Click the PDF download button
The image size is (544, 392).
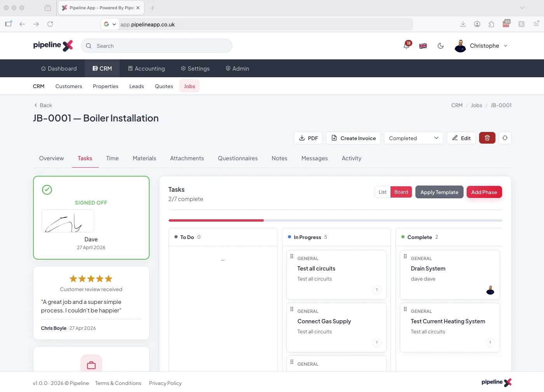309,138
